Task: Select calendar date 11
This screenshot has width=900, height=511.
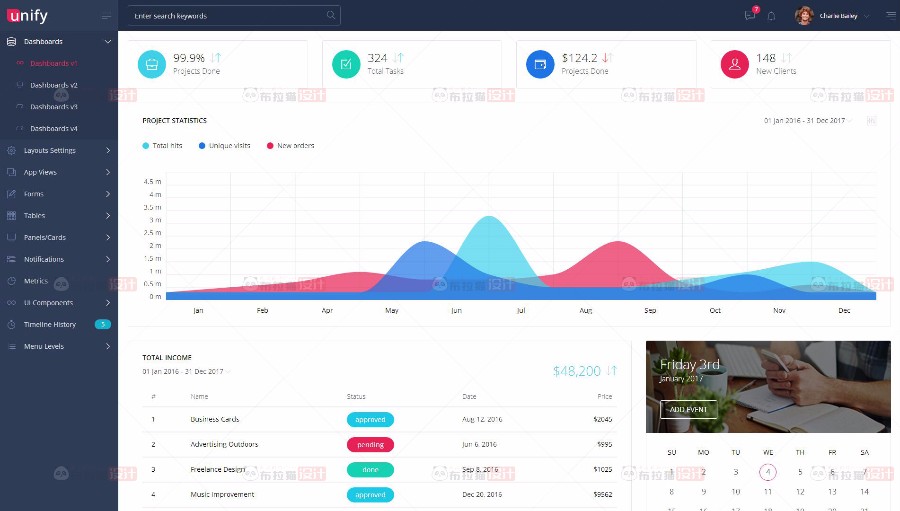Action: pyautogui.click(x=768, y=492)
